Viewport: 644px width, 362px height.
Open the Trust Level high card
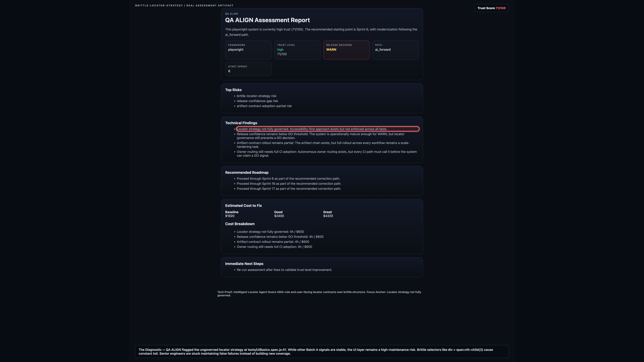tap(297, 50)
